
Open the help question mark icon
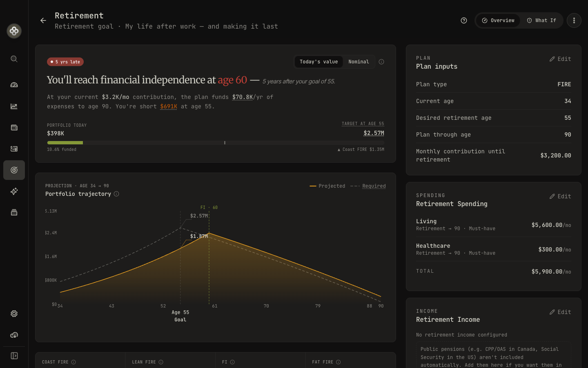pos(464,20)
